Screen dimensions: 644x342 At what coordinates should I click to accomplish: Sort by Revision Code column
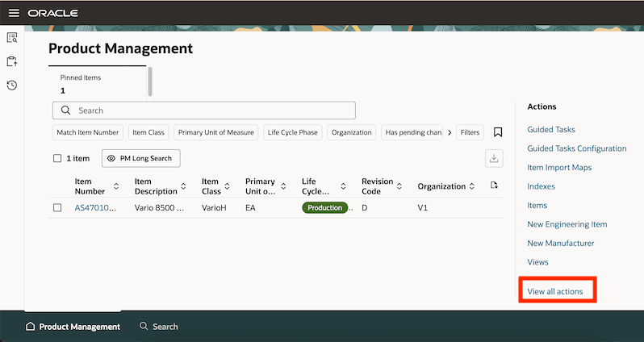point(399,186)
